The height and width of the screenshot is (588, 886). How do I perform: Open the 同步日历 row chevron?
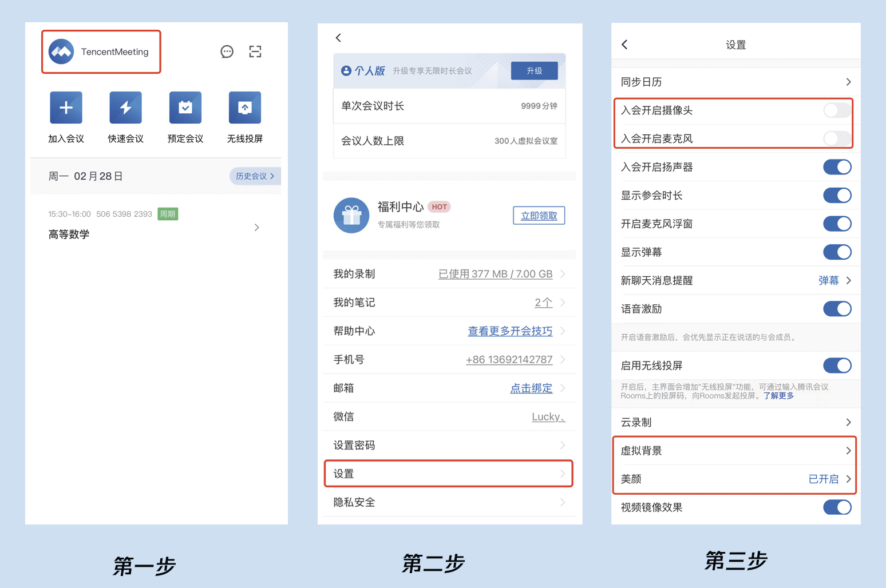click(x=848, y=82)
